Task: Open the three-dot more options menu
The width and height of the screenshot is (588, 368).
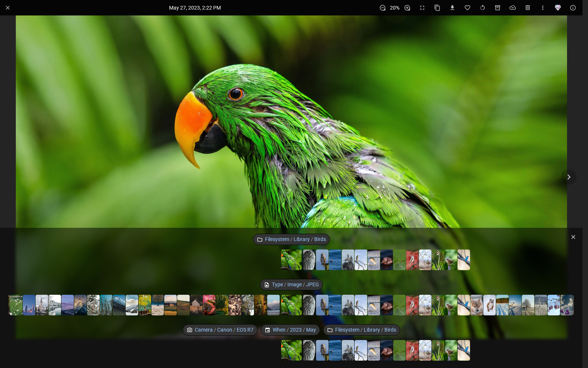Action: 543,8
